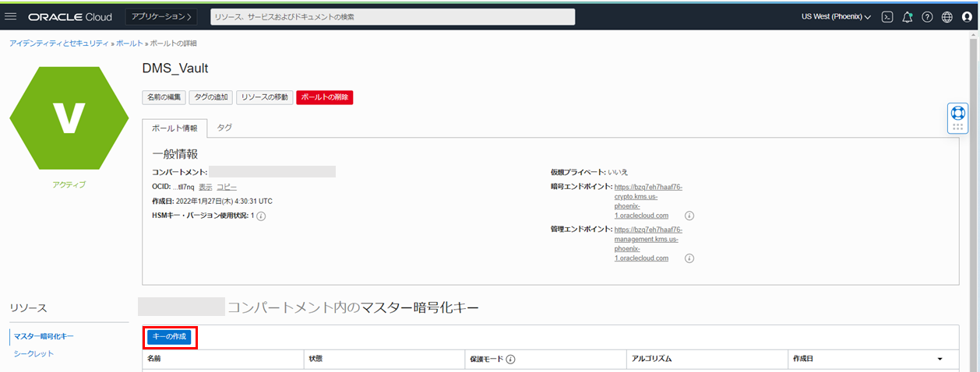Open the help question mark icon
The width and height of the screenshot is (980, 372).
coord(927,17)
